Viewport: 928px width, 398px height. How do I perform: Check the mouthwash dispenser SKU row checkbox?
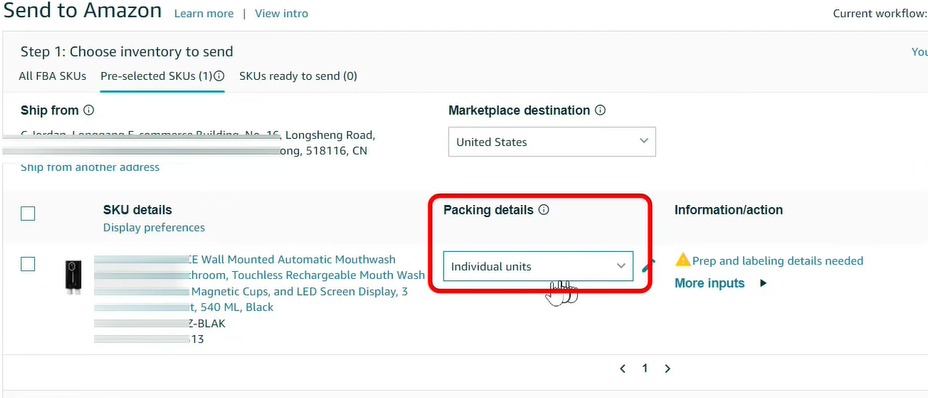point(28,264)
